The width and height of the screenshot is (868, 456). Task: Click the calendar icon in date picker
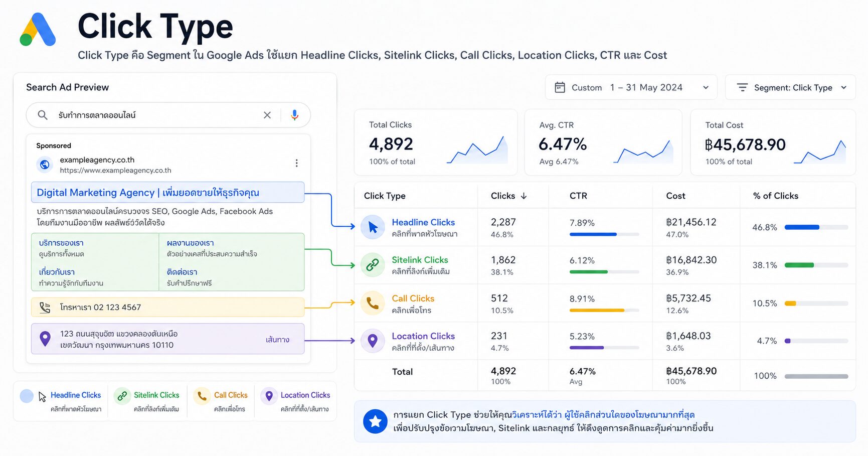(x=560, y=87)
